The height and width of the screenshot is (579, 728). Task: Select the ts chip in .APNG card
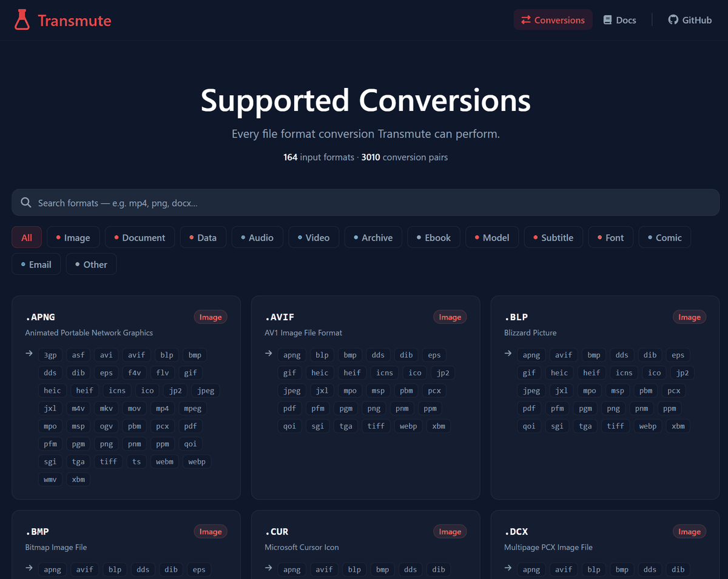136,462
